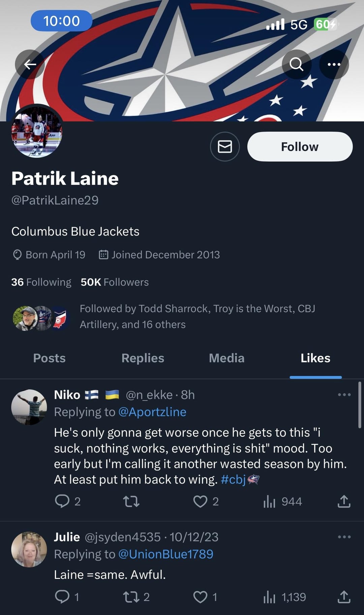
Task: Open the @Aportzline mention link
Action: (x=152, y=412)
